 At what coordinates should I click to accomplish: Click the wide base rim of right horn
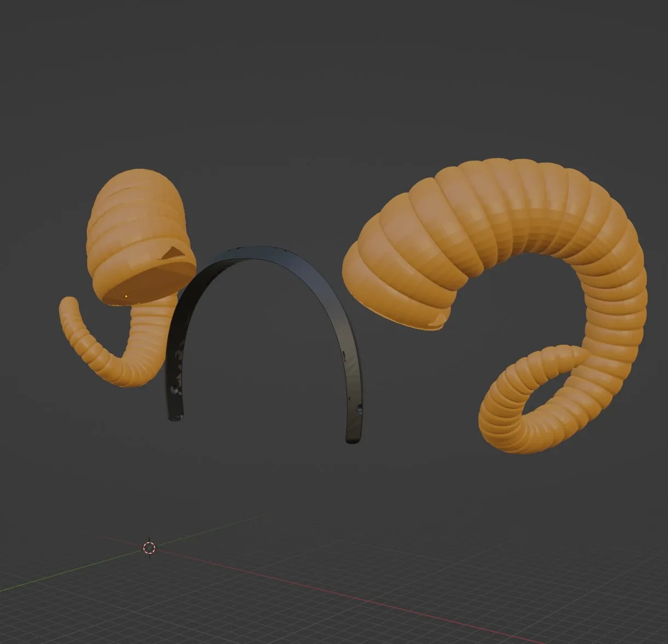[x=394, y=312]
